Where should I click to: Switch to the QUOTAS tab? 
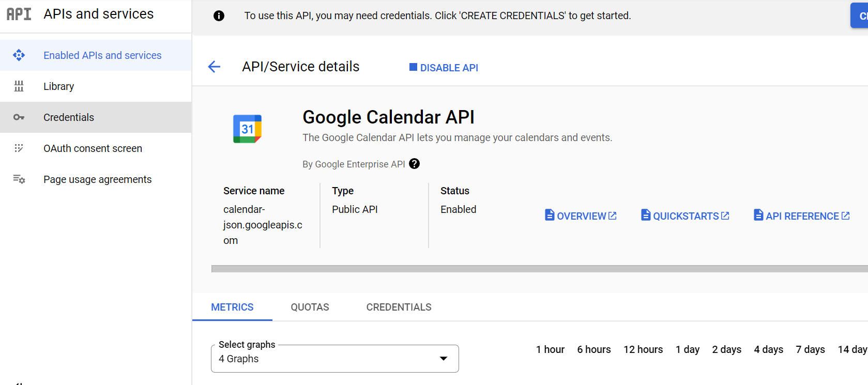[x=310, y=307]
